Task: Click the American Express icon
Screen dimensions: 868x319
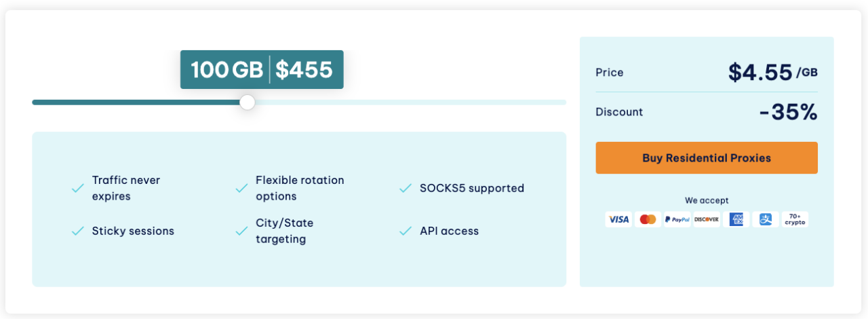Action: [x=736, y=219]
